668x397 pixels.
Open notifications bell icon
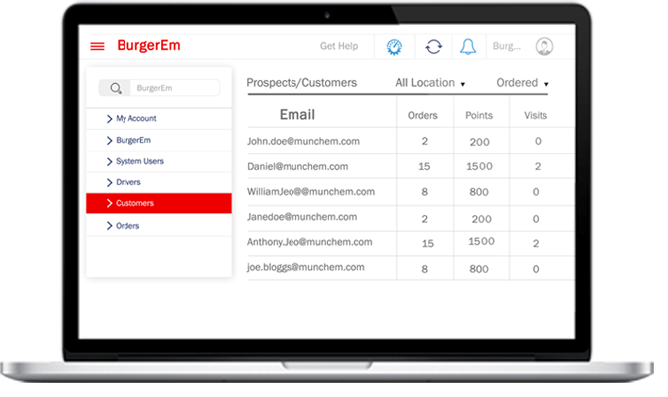pos(468,46)
